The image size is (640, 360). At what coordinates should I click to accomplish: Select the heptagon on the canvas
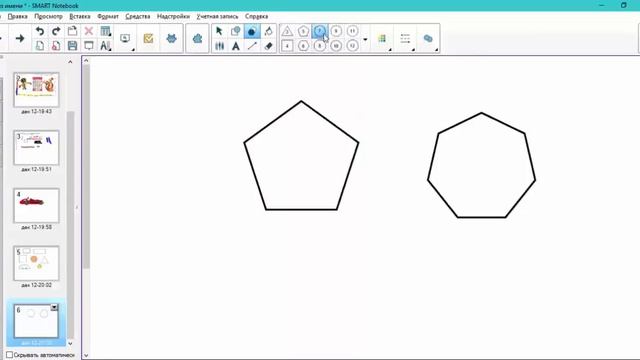(x=482, y=165)
